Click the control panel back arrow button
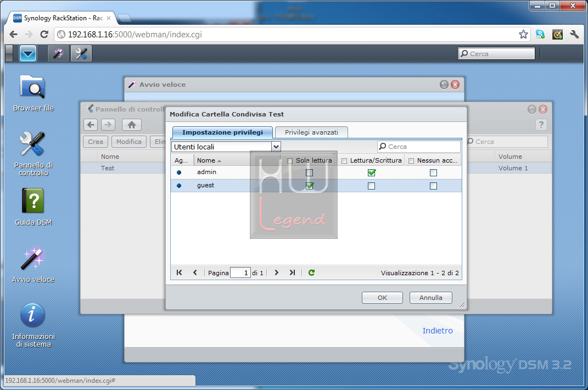 91,125
